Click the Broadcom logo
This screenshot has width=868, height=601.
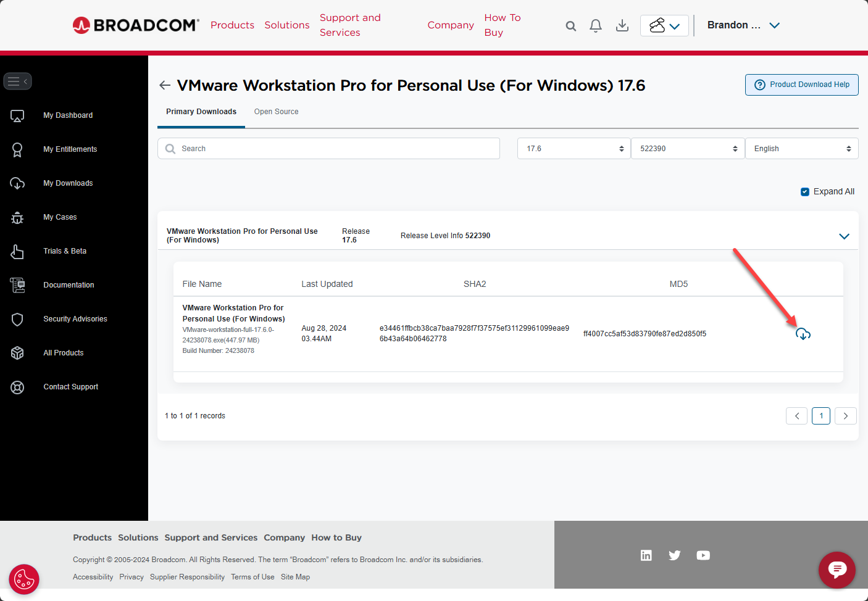136,25
